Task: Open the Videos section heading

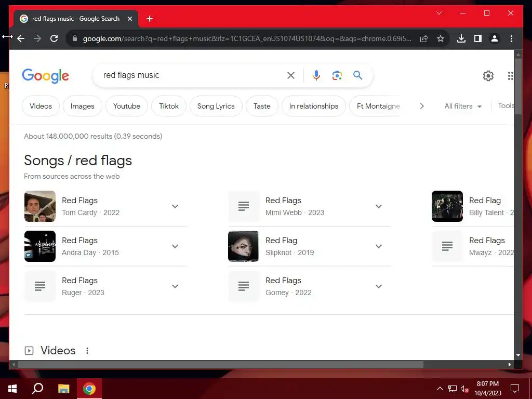Action: (58, 351)
